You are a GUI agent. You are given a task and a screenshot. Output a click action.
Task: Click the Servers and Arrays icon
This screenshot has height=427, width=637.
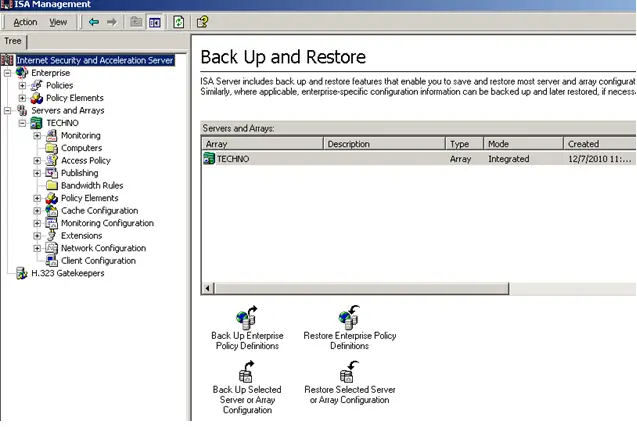point(22,110)
